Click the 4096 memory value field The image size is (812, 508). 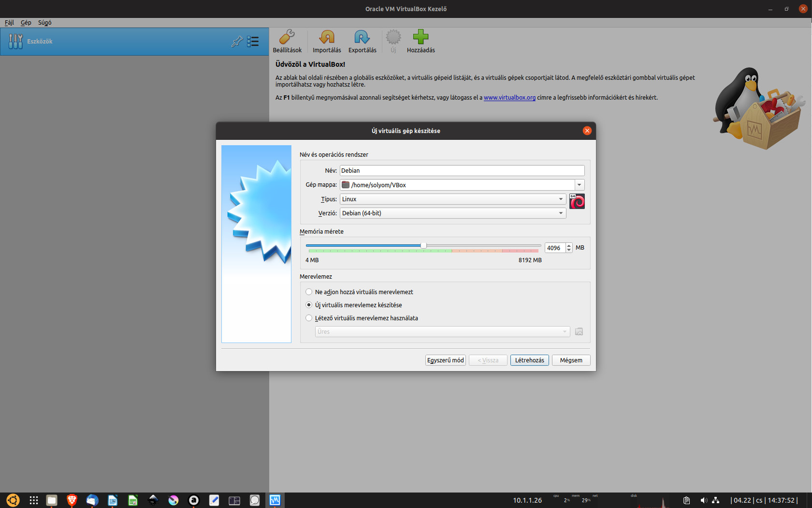555,248
